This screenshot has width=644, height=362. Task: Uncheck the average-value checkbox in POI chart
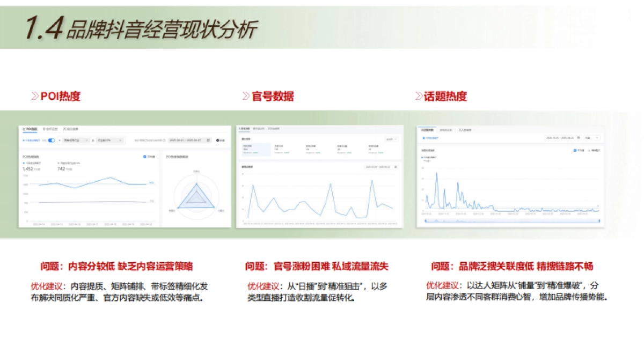[145, 157]
